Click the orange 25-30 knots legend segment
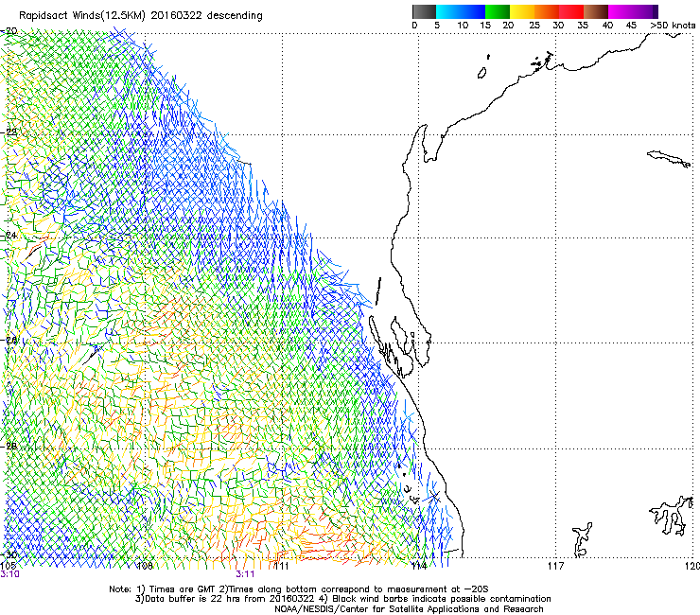 click(547, 11)
